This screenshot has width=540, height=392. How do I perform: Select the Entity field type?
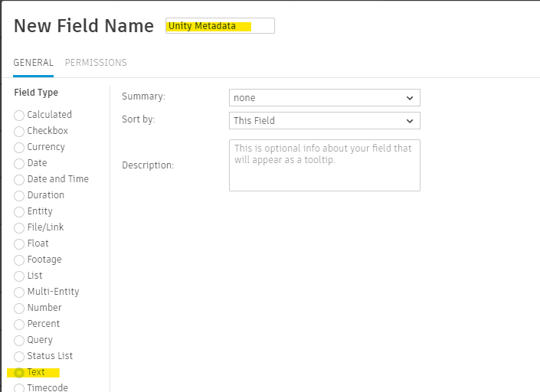click(x=19, y=211)
